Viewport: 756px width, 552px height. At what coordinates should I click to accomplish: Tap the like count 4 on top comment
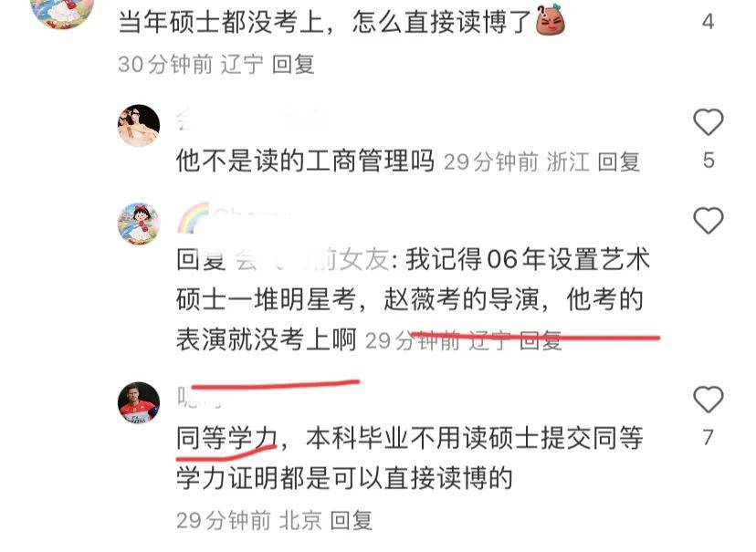[708, 22]
